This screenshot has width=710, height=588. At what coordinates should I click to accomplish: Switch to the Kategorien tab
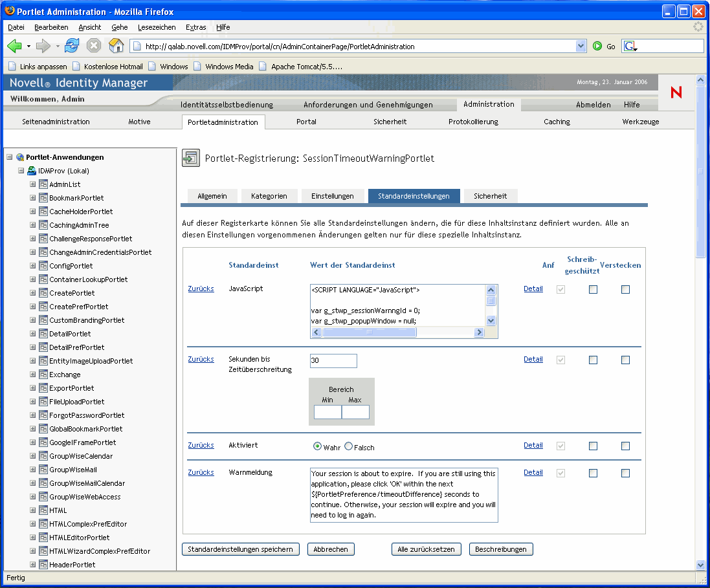point(269,196)
